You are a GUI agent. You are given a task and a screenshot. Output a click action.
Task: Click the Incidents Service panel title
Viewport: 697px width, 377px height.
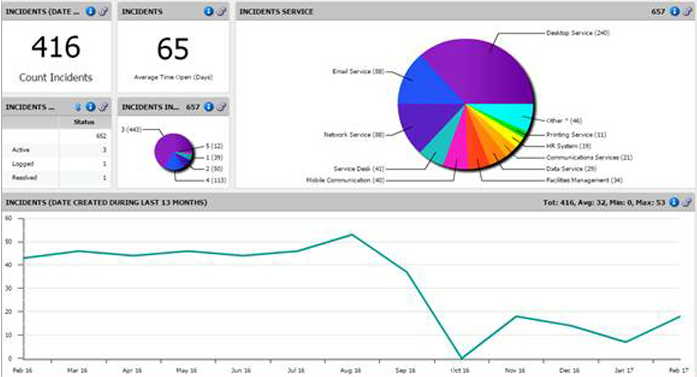tap(276, 12)
